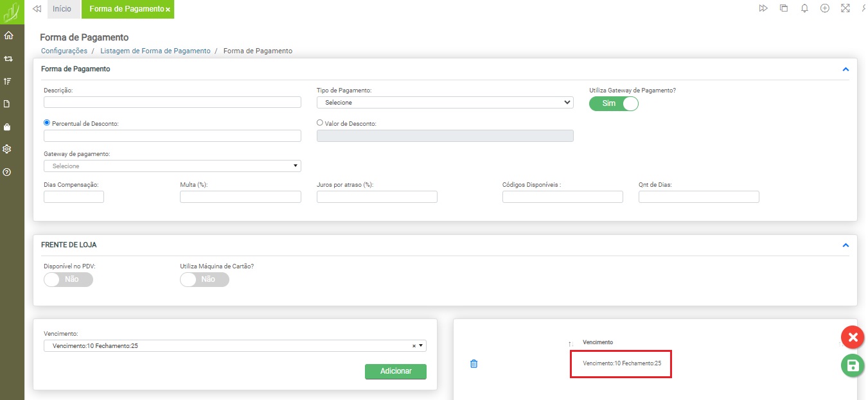Viewport: 868px width, 400px height.
Task: Open Listagem de Forma de Pagamento breadcrumb
Action: (x=155, y=51)
